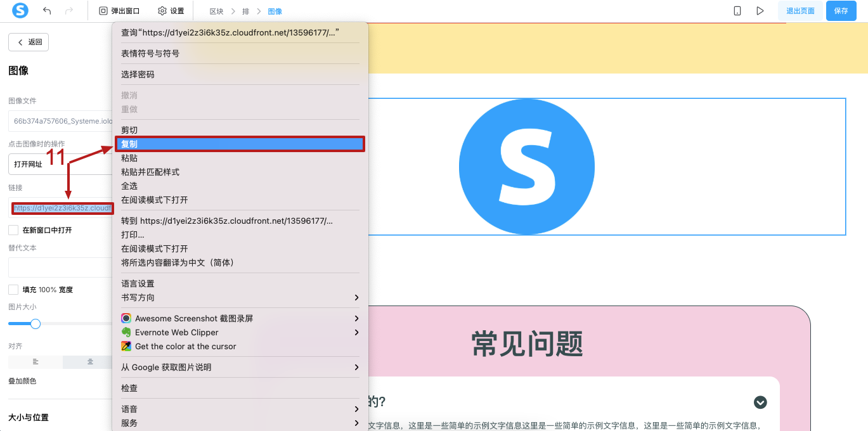Image resolution: width=868 pixels, height=431 pixels.
Task: Choose 转到 cloudfront URL menu item
Action: click(x=240, y=221)
